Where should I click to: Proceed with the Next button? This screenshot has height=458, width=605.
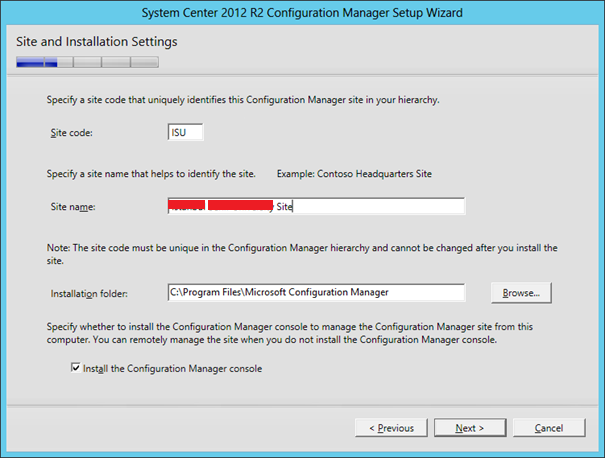(x=470, y=428)
